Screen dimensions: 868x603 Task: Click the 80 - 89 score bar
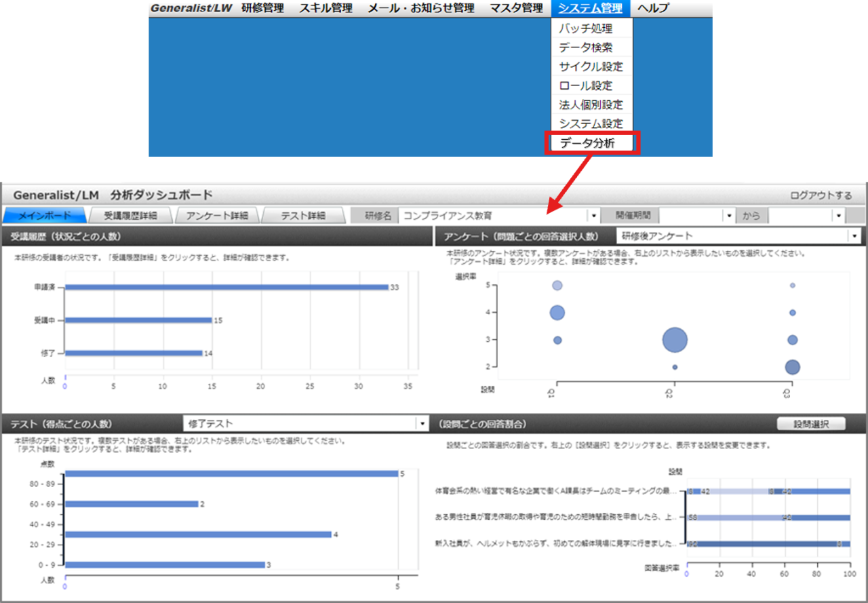click(x=231, y=473)
